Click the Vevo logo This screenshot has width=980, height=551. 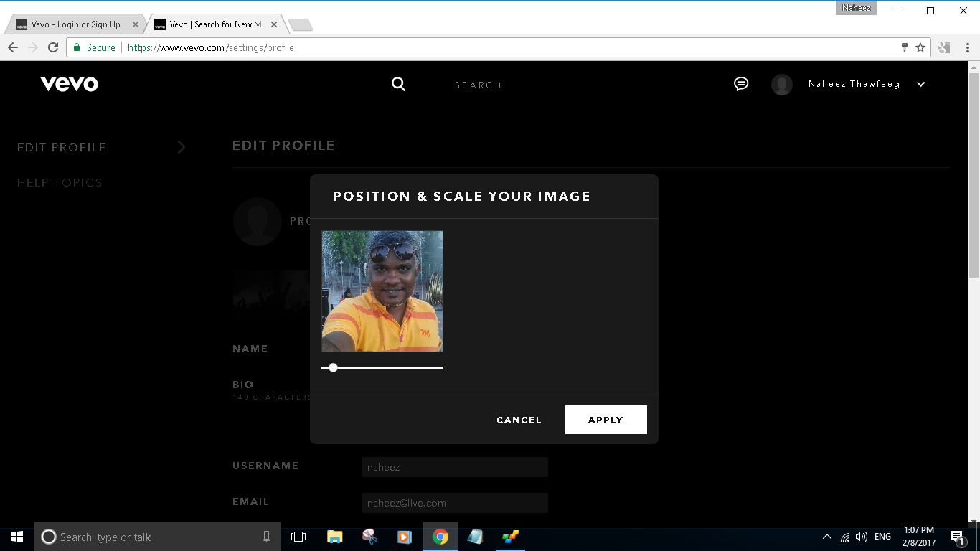(69, 84)
